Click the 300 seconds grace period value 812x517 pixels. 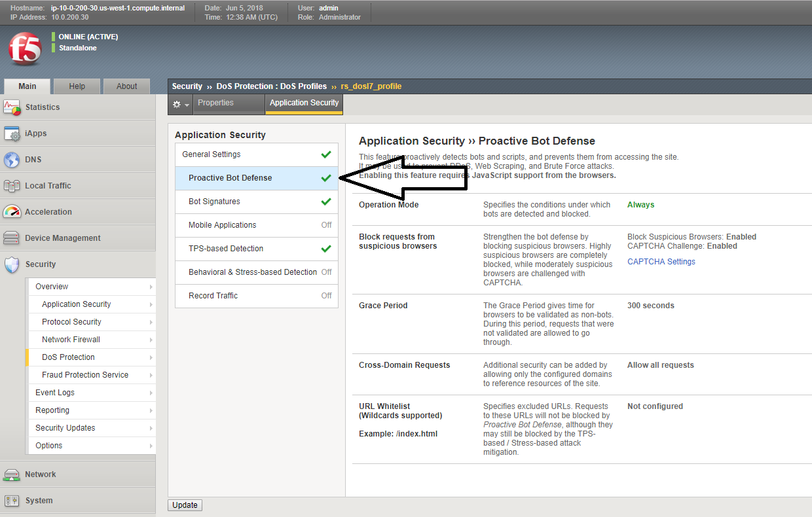pos(651,306)
